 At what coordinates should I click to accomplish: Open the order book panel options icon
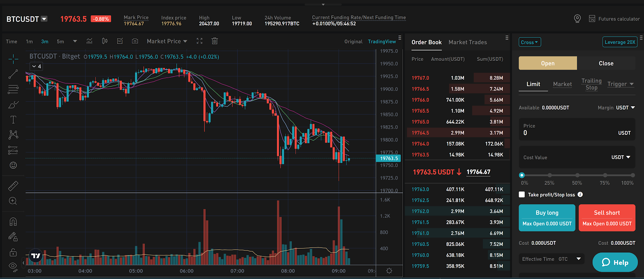coord(507,37)
